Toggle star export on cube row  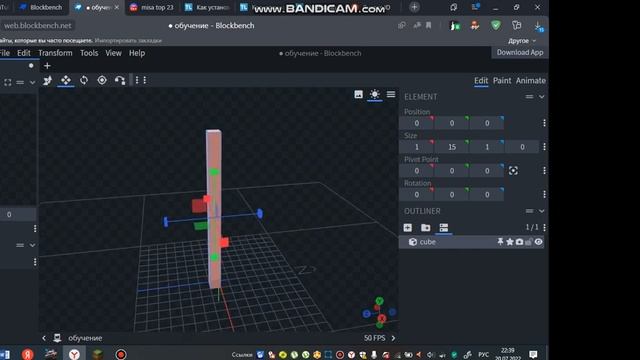tap(510, 242)
